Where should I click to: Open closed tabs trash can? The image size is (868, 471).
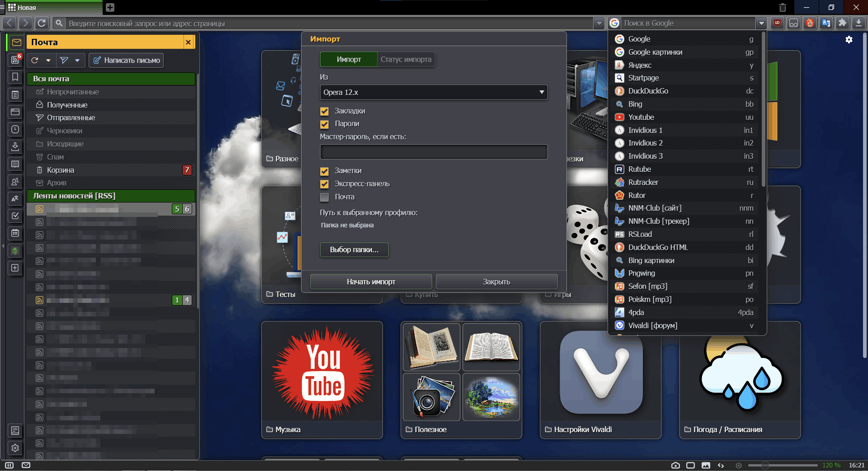pos(783,7)
